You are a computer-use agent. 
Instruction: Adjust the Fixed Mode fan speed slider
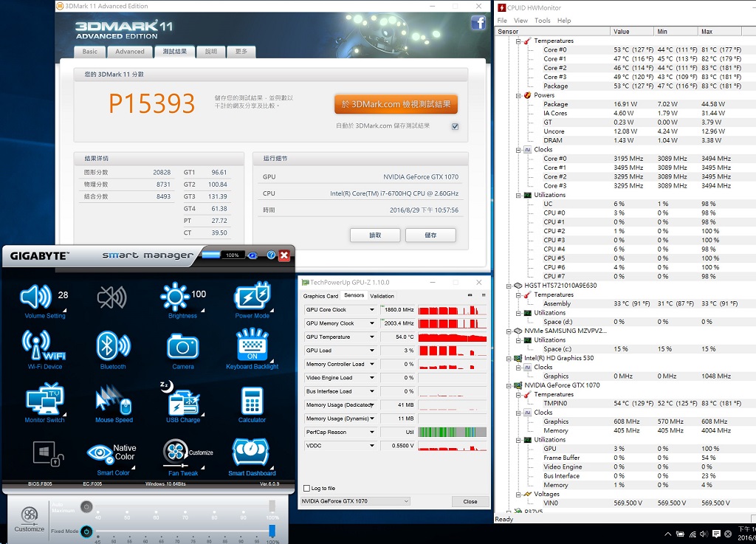pos(272,531)
